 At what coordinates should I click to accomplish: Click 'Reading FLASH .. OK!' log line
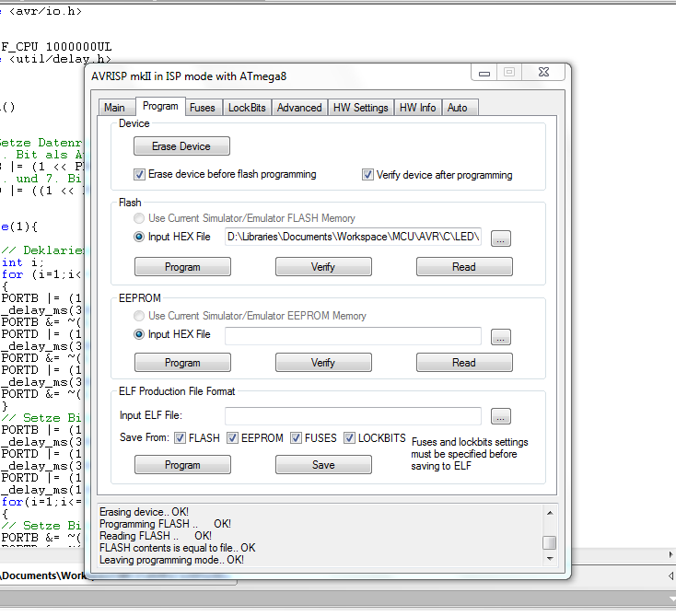156,536
